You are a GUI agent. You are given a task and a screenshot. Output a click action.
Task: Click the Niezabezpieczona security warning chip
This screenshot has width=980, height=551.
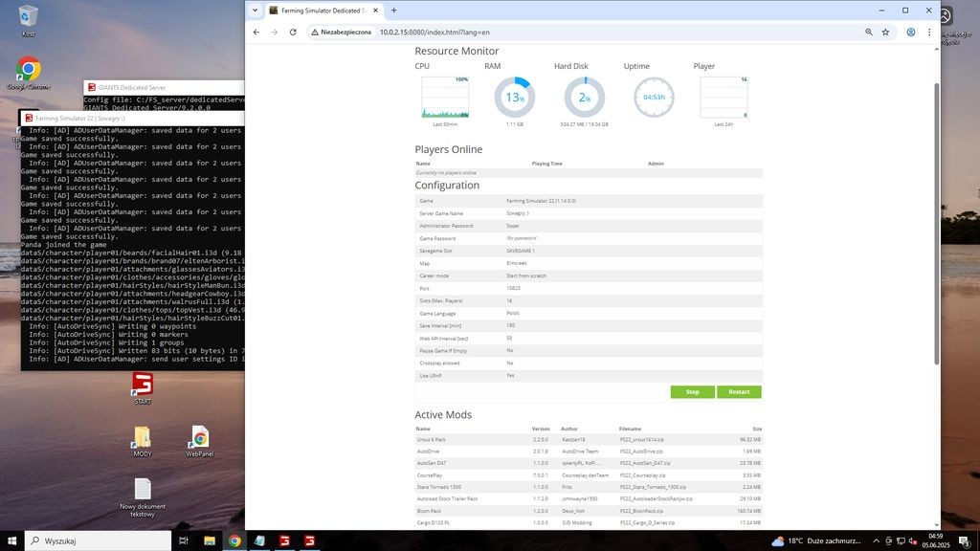(x=342, y=32)
